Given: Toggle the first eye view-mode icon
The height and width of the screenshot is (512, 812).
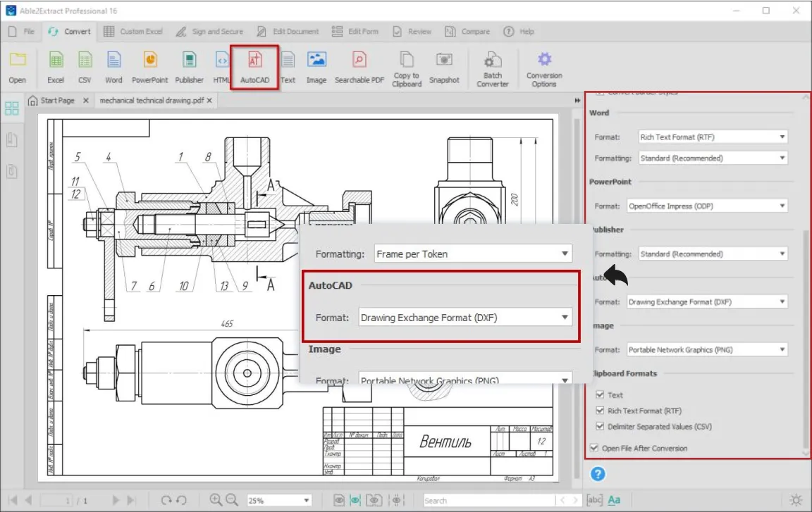Looking at the screenshot, I should point(338,500).
